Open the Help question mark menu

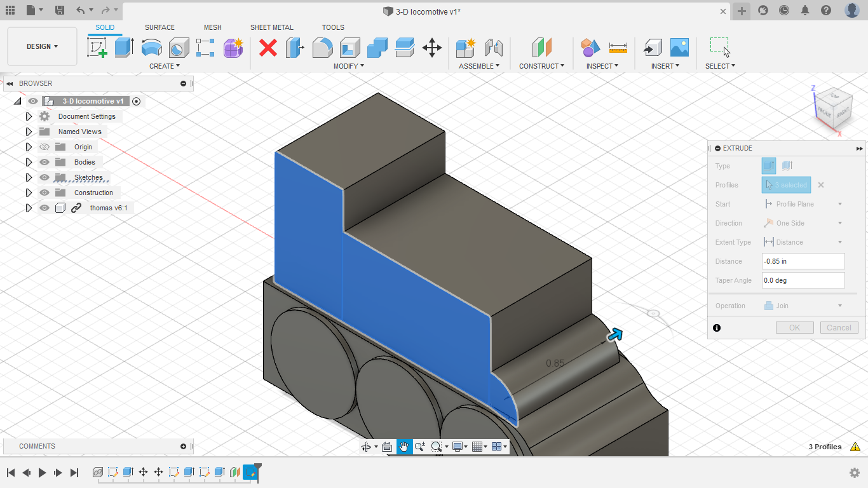[826, 10]
